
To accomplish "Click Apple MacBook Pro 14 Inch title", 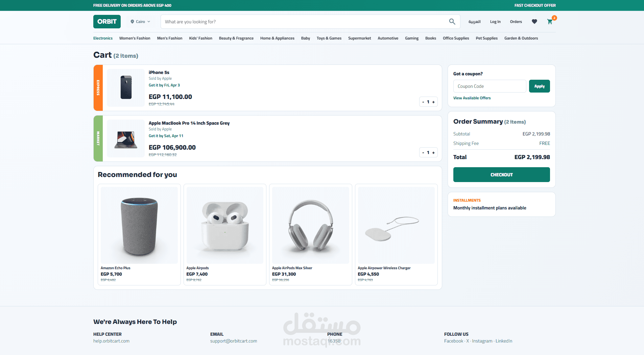I will coord(189,123).
